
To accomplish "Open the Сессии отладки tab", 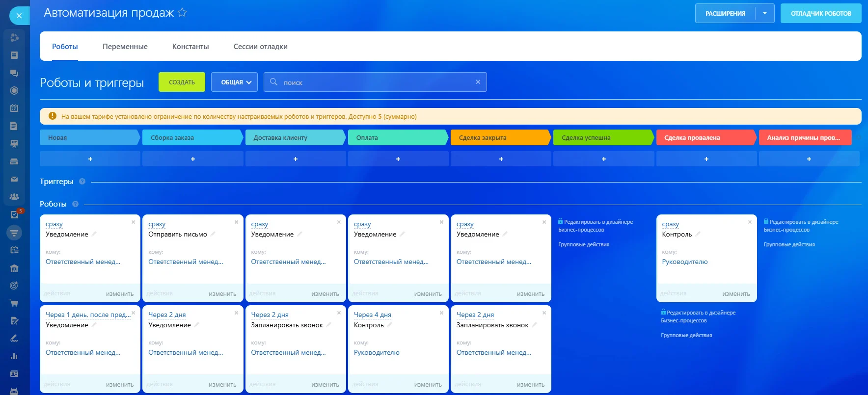I will pos(260,47).
